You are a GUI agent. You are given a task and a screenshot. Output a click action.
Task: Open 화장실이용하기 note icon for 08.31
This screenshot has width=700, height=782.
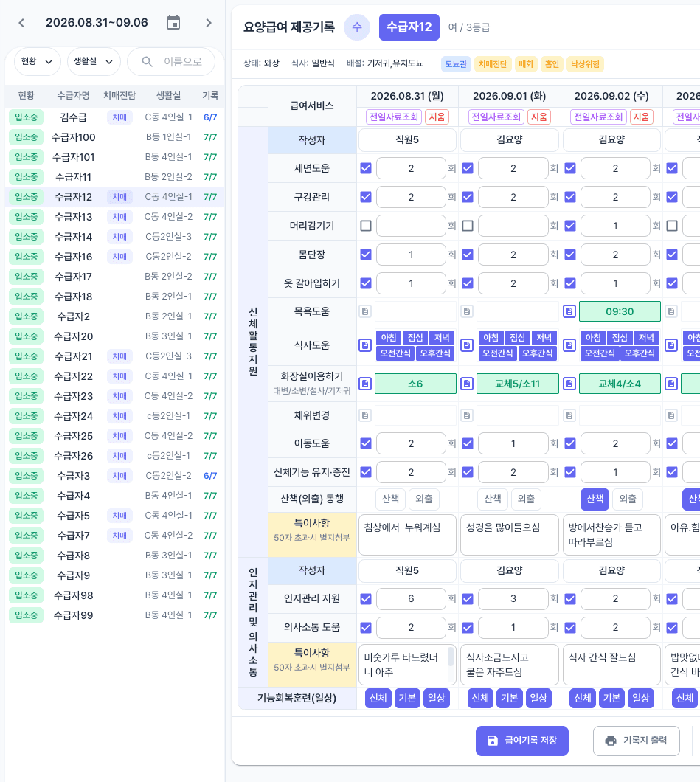click(365, 384)
